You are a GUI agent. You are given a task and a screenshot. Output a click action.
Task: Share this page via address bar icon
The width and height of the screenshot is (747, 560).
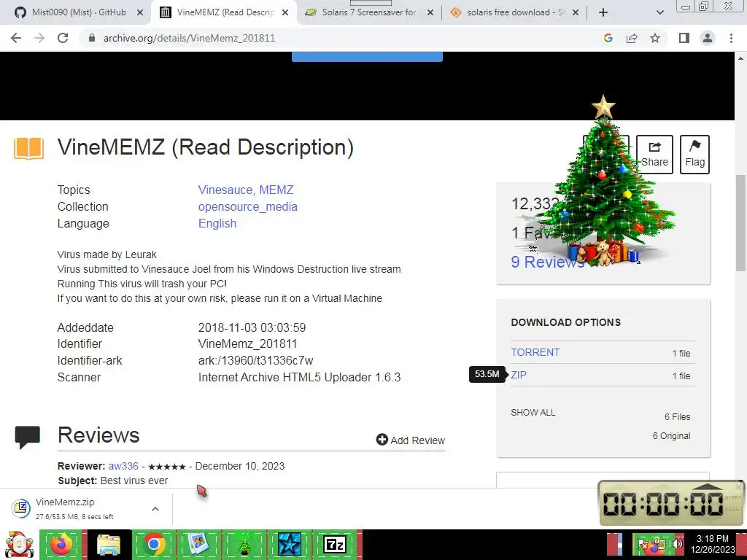click(x=632, y=38)
